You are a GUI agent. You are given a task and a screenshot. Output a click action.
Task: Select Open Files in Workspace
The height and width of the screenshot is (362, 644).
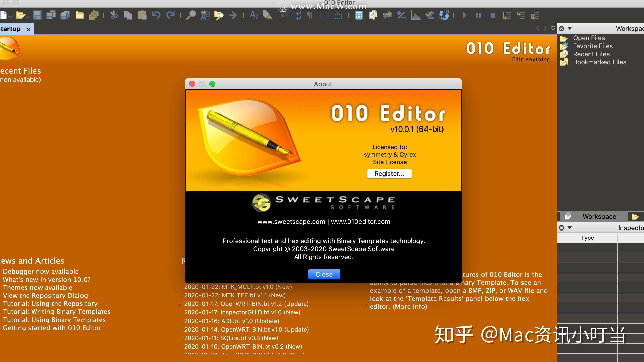589,38
